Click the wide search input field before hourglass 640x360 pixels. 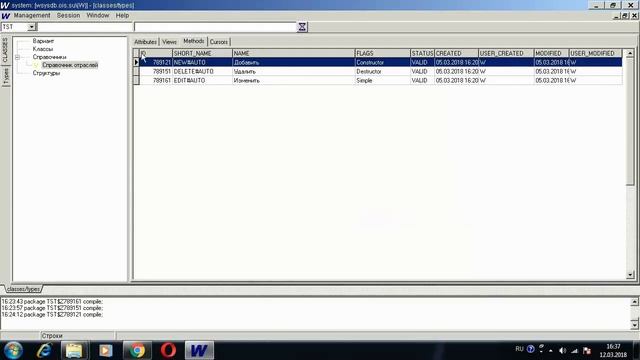[215, 27]
